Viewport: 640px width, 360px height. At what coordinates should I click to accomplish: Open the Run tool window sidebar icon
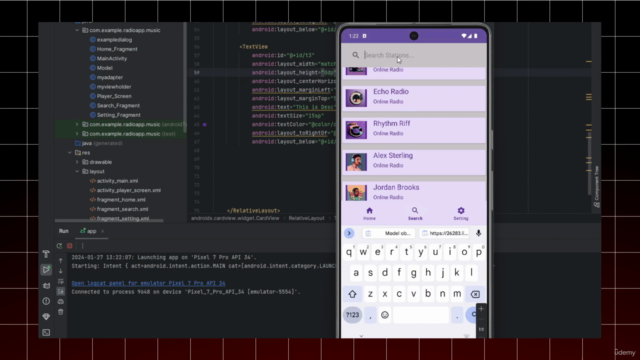coord(46,269)
